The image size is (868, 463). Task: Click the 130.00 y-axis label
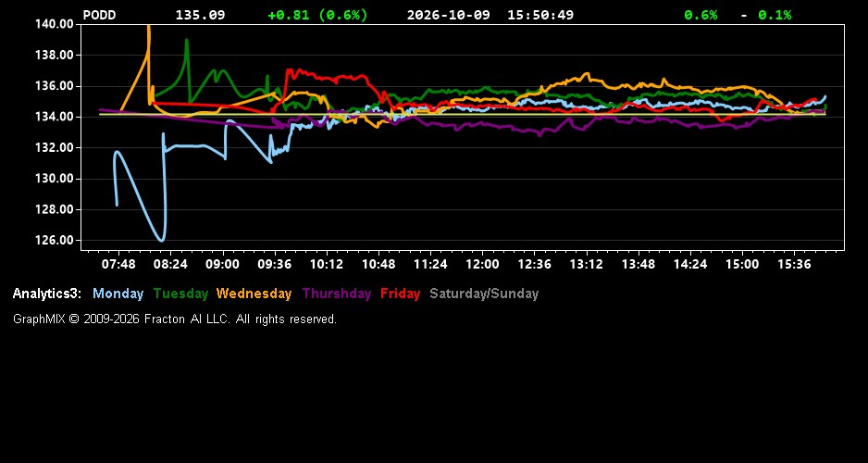pos(55,179)
